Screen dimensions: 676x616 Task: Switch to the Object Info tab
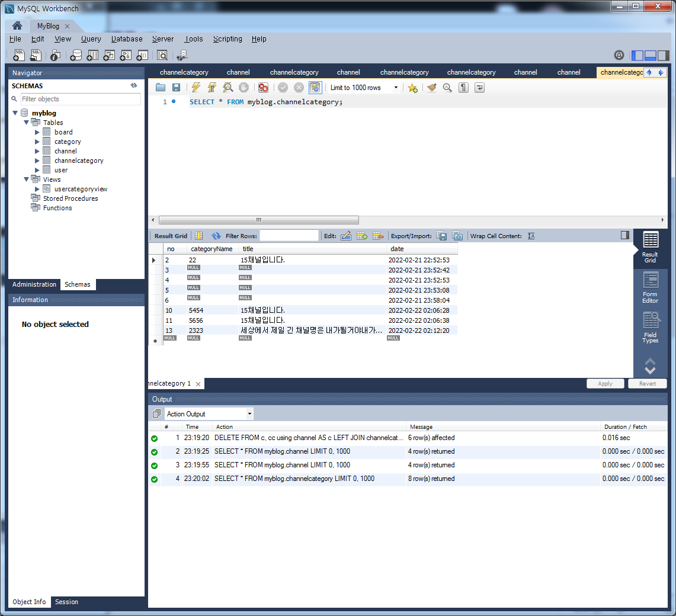tap(29, 602)
